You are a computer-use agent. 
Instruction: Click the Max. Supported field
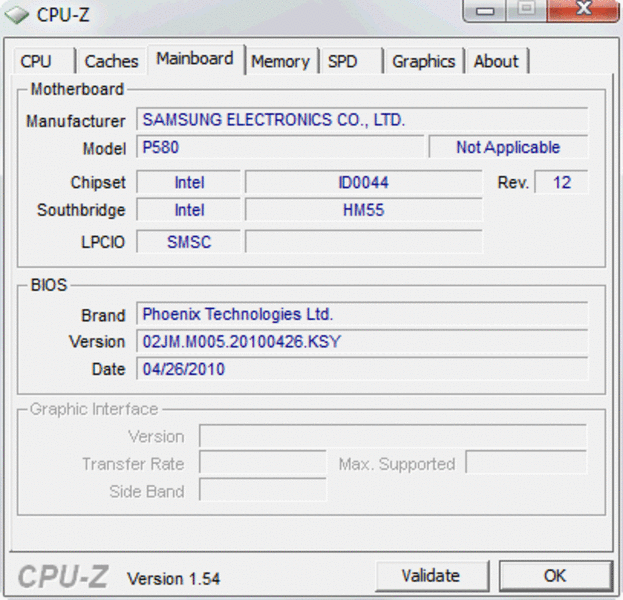526,462
